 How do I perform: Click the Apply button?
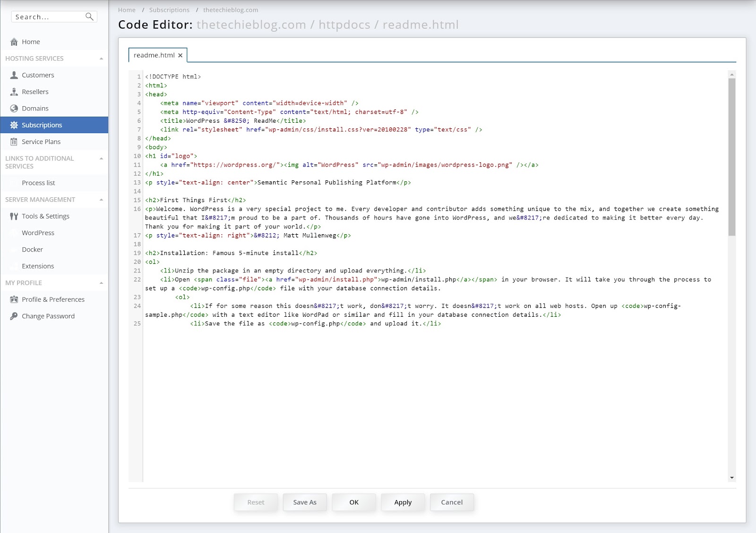[x=403, y=502]
